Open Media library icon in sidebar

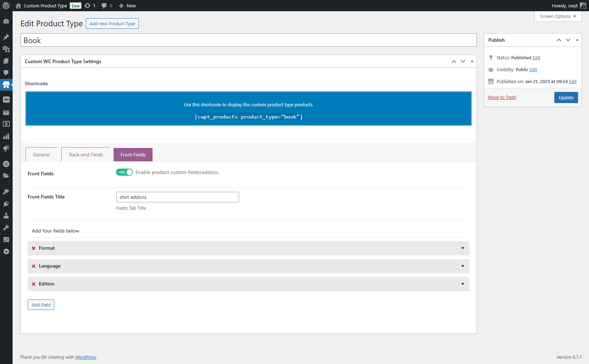tap(6, 49)
